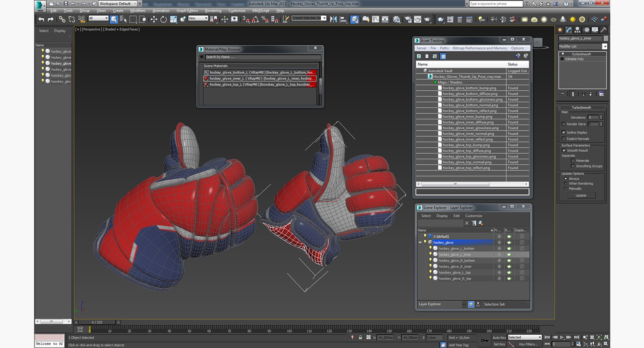Click the Render Production teapot icon
Image resolution: width=644 pixels, height=348 pixels.
[x=427, y=19]
